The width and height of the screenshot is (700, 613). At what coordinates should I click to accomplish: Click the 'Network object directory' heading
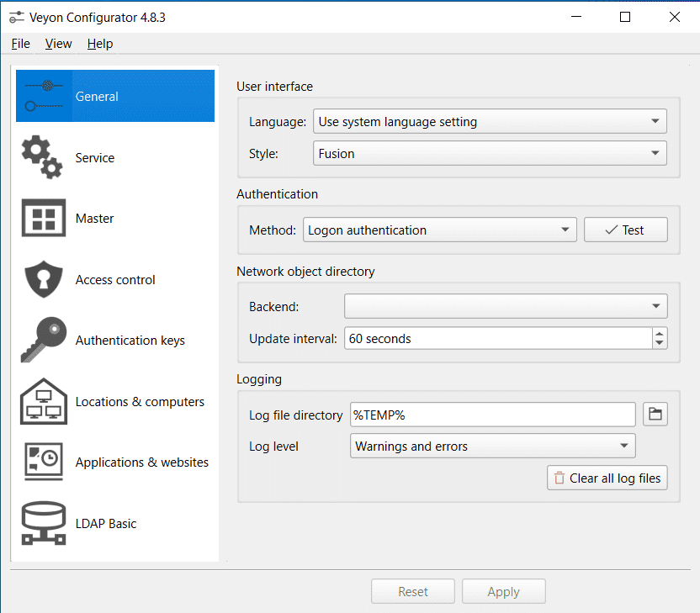[305, 272]
